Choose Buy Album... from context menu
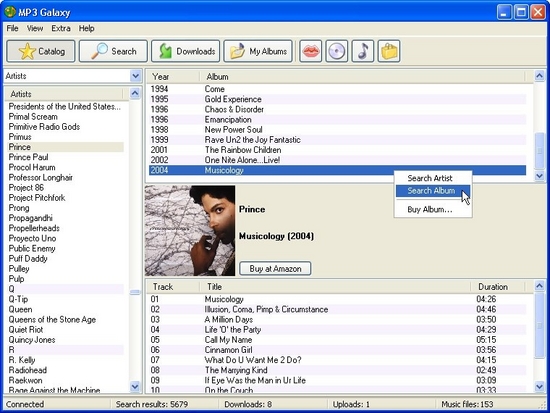Screen dimensions: 550x413 (x=433, y=210)
